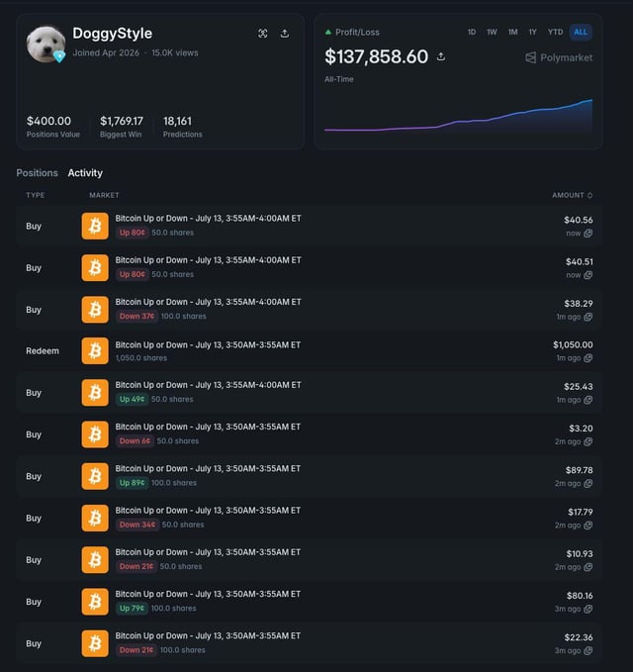The height and width of the screenshot is (672, 633).
Task: Click the Profit/Loss label
Action: coord(357,32)
